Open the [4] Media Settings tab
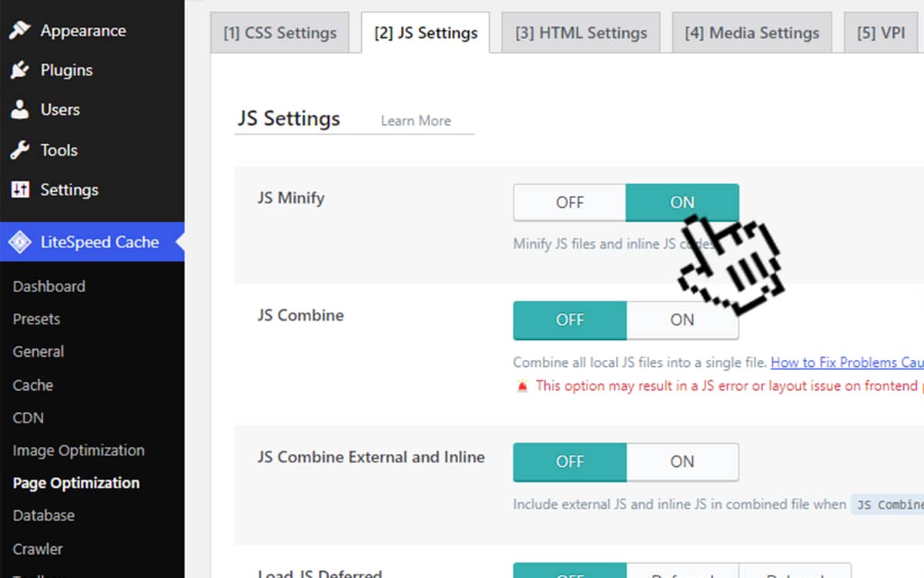 coord(752,32)
